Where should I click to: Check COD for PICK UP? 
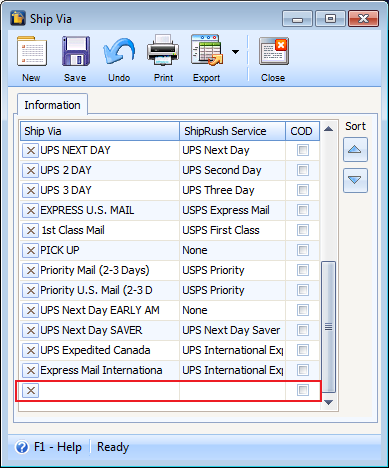coord(303,250)
